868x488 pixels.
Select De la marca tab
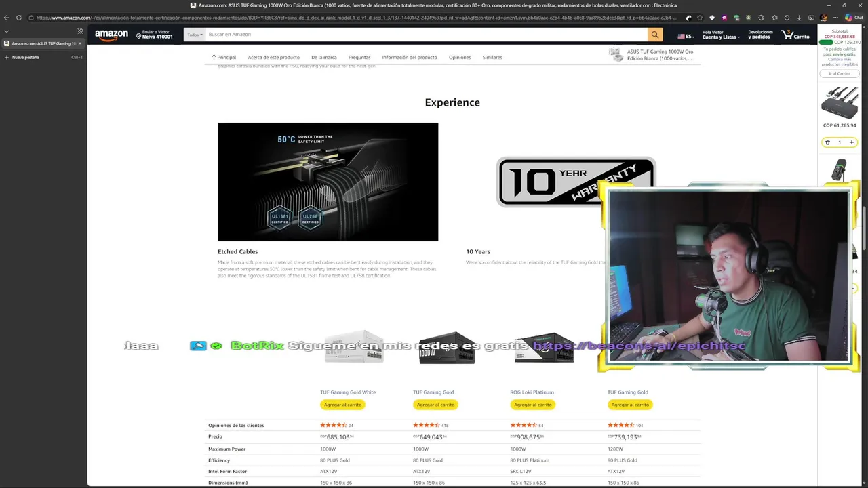pyautogui.click(x=324, y=57)
